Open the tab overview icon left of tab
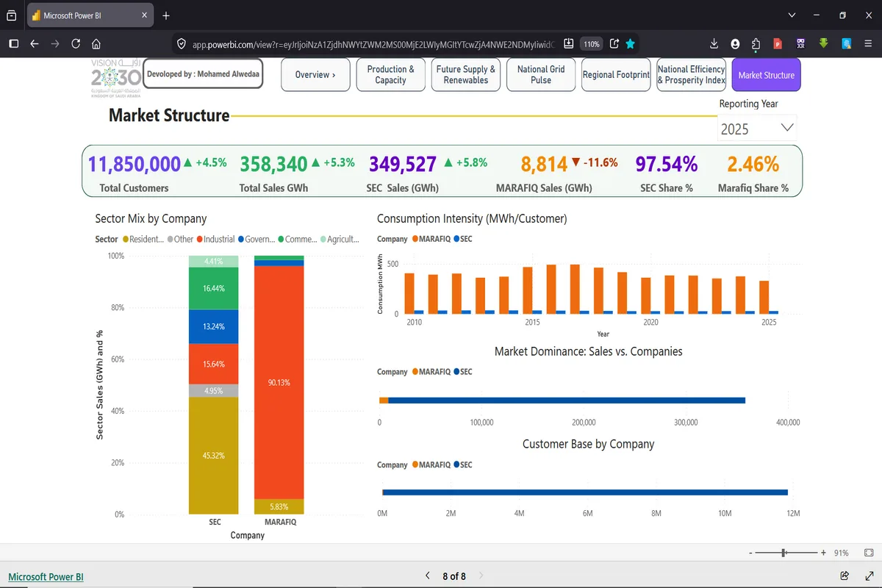 click(10, 15)
